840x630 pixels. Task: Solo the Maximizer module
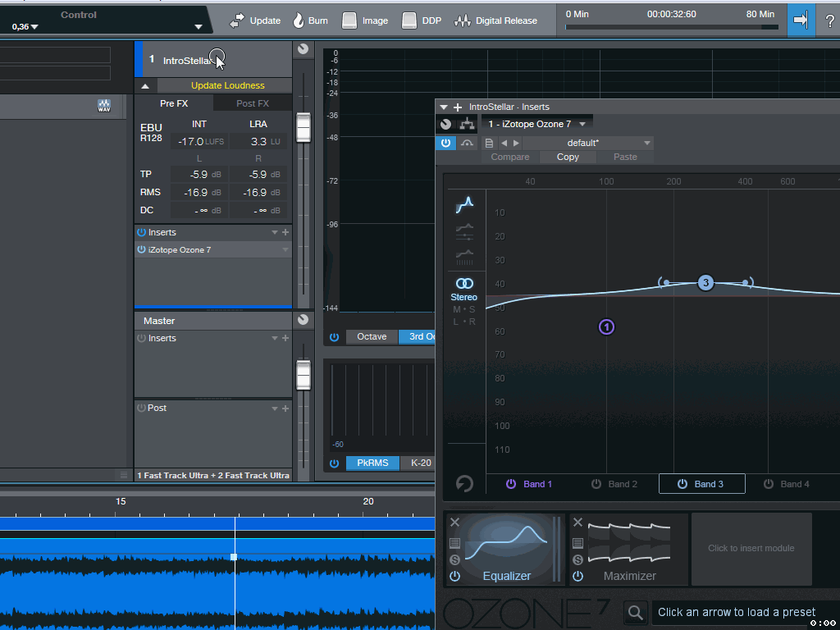point(577,559)
